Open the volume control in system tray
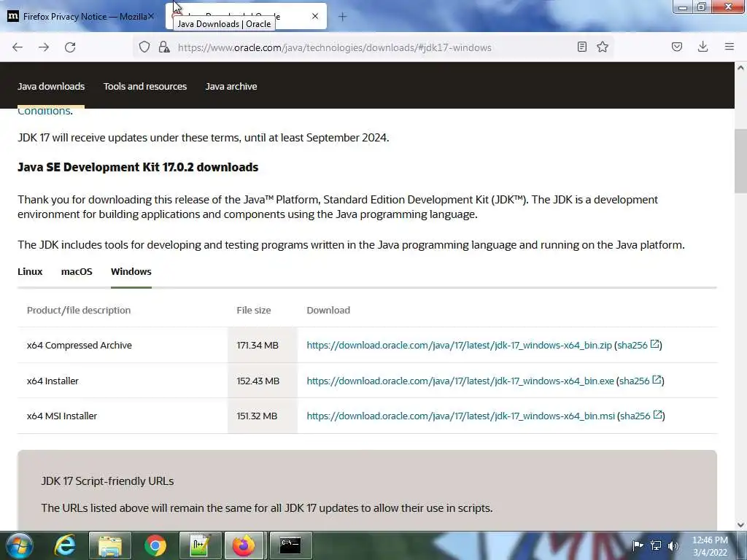747x560 pixels. [673, 545]
